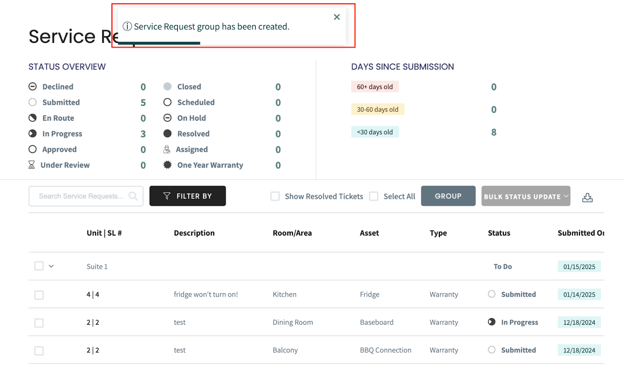
Task: Click the Under Review hourglass icon
Action: coord(31,165)
